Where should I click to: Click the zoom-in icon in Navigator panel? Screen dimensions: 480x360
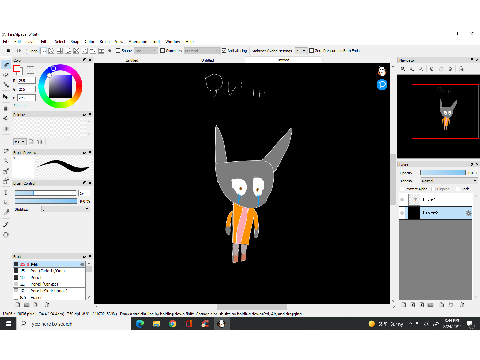pyautogui.click(x=403, y=69)
